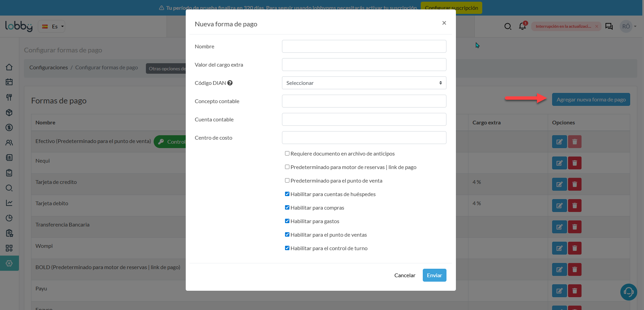Click the notification bell icon
Screen dimensions: 644x310
point(522,26)
